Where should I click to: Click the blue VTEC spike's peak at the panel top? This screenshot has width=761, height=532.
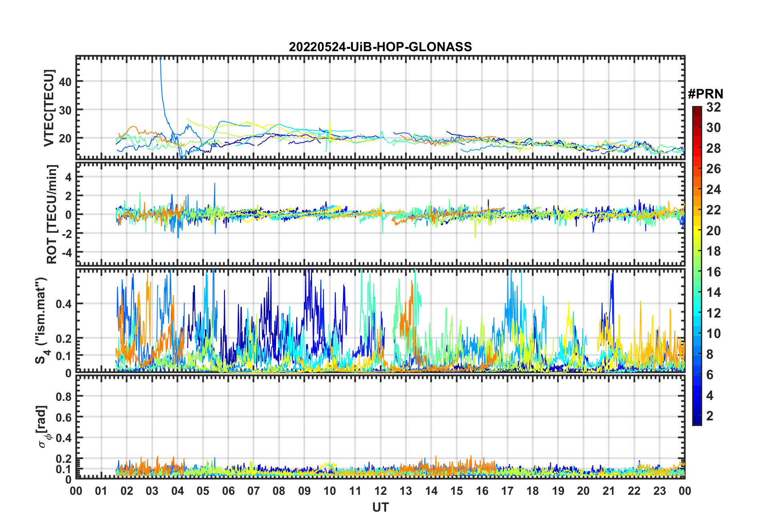(x=160, y=58)
